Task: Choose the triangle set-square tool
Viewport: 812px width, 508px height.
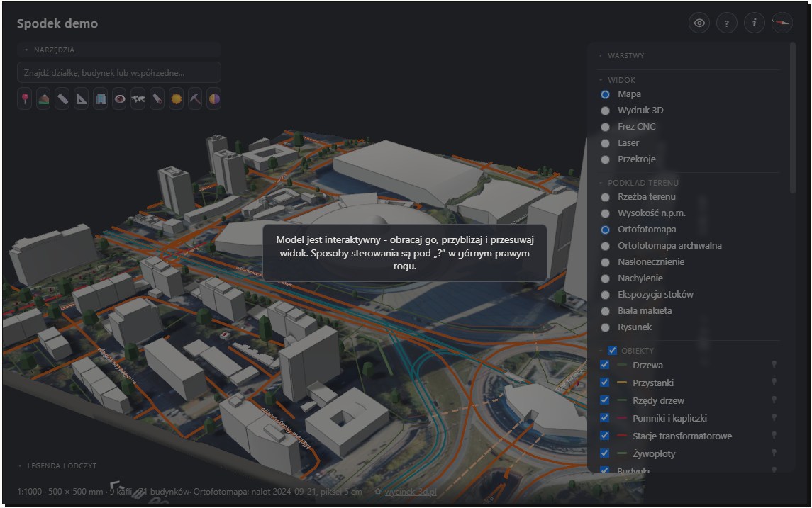Action: coord(82,98)
